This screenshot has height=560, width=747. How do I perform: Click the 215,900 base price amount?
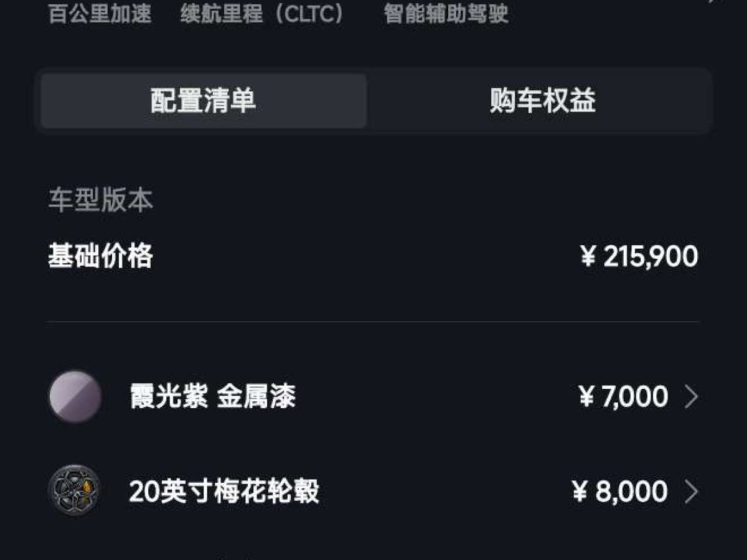click(x=651, y=256)
